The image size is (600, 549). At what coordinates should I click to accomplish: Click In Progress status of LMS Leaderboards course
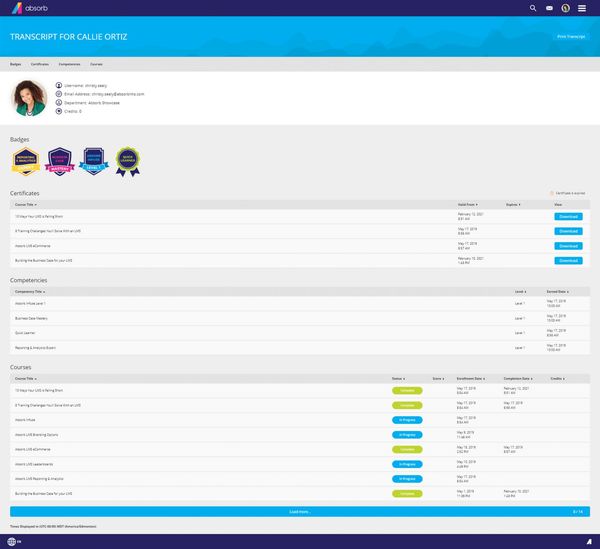coord(407,464)
